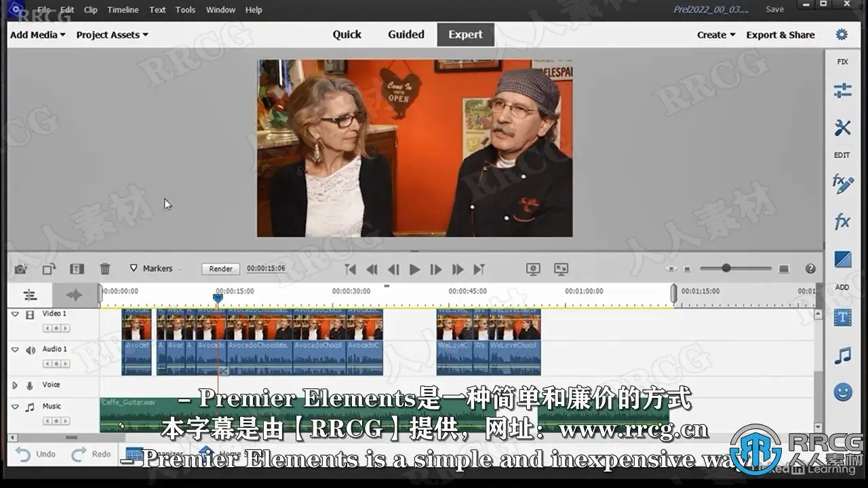Switch to the Guided tab
The height and width of the screenshot is (488, 868).
click(x=406, y=35)
